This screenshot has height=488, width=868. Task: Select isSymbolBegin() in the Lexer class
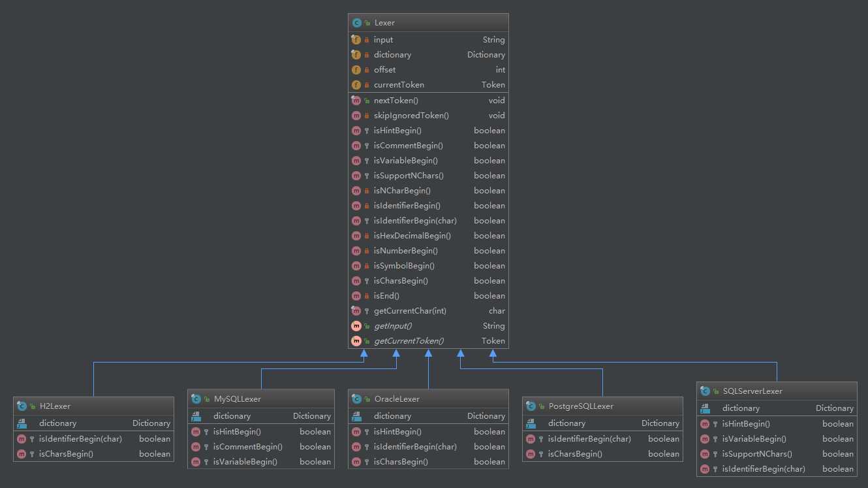405,266
